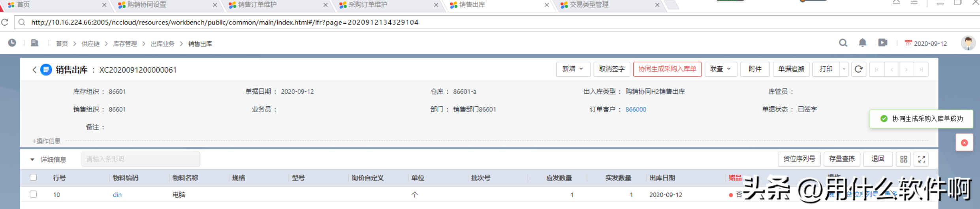Expand the 联查 dropdown menu
This screenshot has height=209, width=980.
click(720, 69)
